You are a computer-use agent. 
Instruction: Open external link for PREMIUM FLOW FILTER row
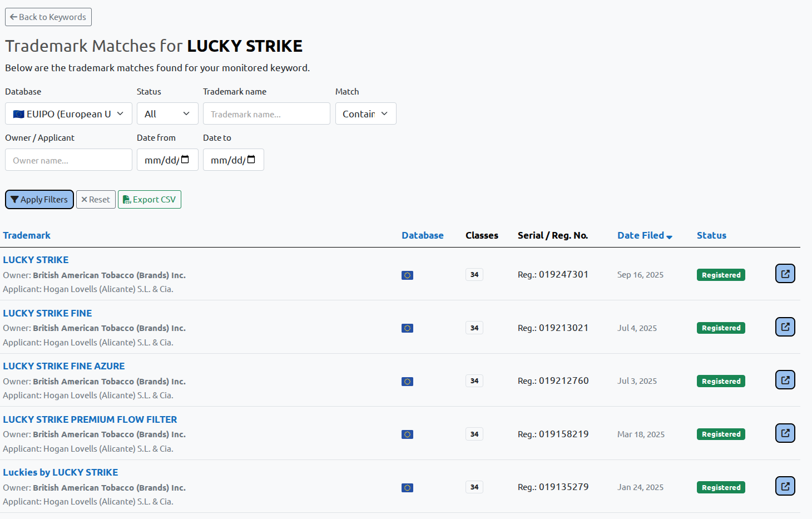point(785,433)
